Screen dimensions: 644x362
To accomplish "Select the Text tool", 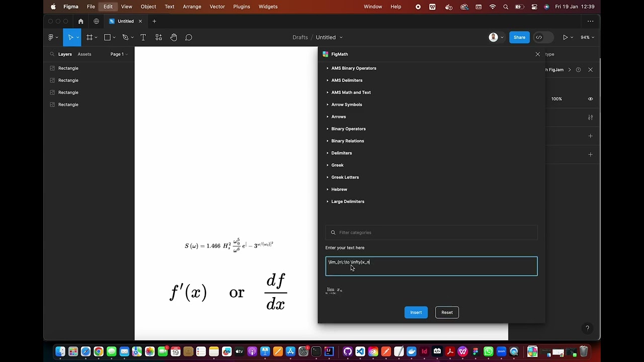I will pos(143,37).
